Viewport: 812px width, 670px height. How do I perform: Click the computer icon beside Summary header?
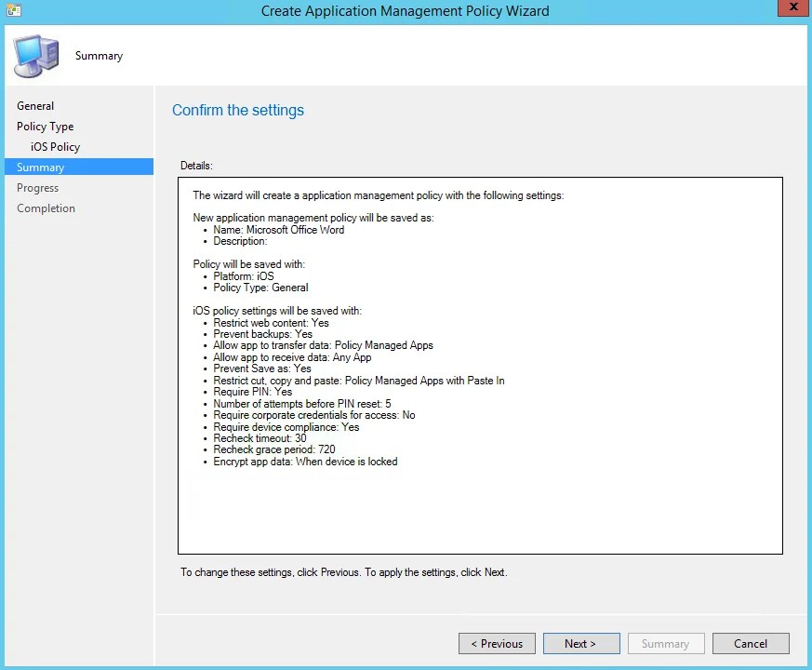pos(36,56)
